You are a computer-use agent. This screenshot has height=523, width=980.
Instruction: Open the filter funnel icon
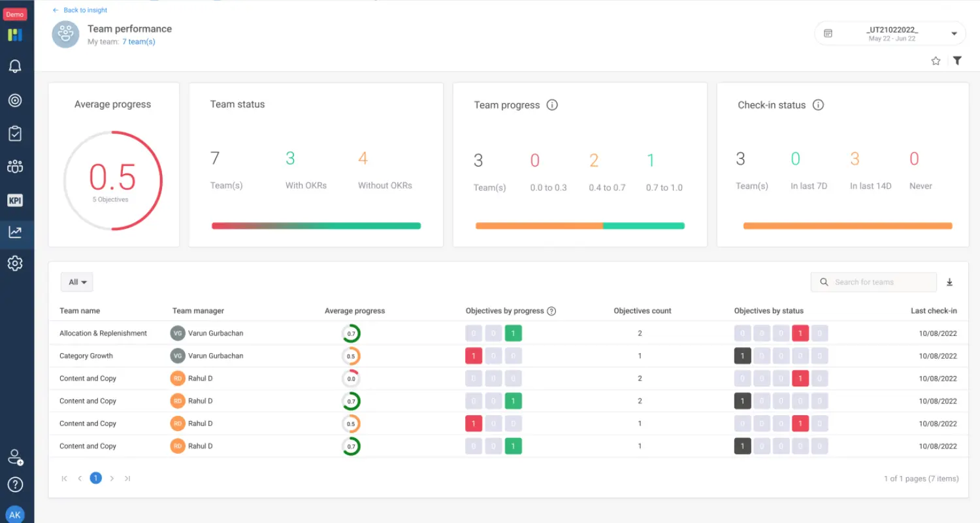coord(956,60)
